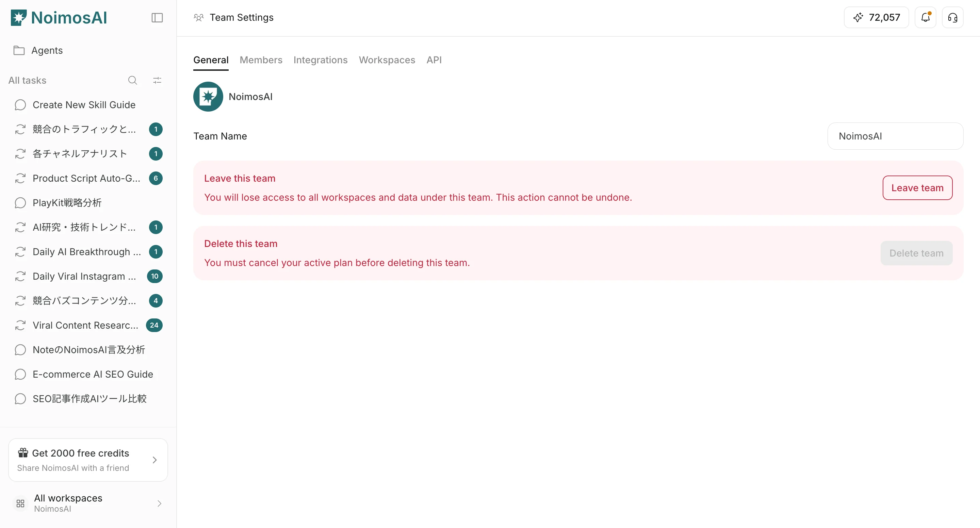
Task: Click badge 4 on 競合バズコンテンツ分
Action: click(x=156, y=301)
